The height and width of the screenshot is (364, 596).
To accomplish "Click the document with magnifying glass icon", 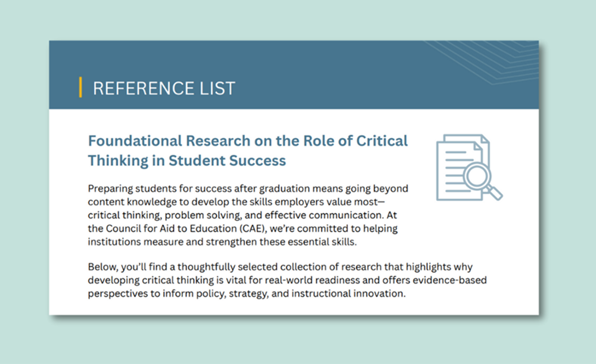I will coord(466,167).
